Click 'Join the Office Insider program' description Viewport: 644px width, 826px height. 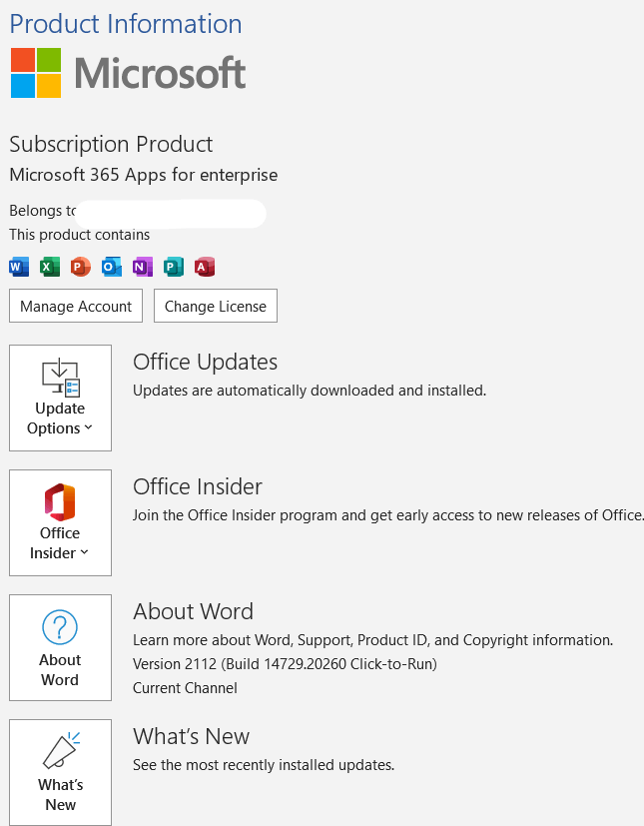coord(388,515)
